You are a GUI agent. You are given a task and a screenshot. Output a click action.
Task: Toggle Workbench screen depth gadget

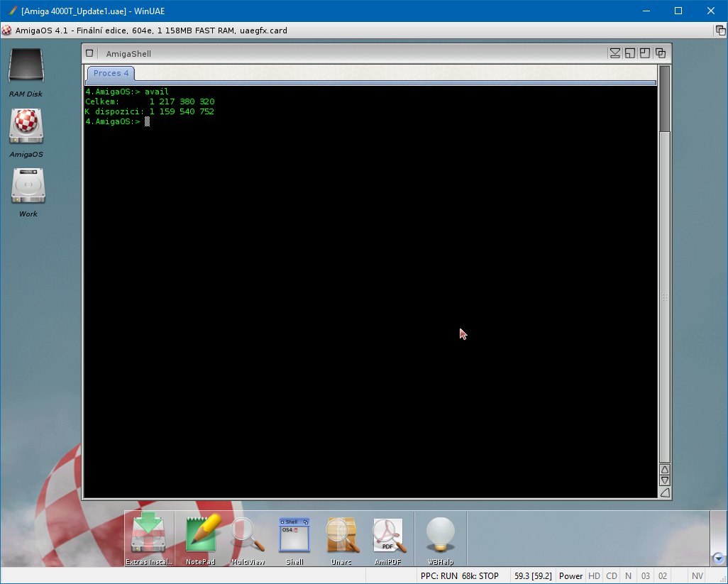[720, 31]
